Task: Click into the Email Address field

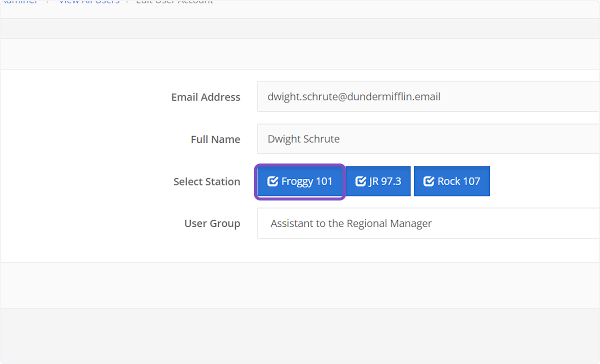Action: (x=427, y=97)
